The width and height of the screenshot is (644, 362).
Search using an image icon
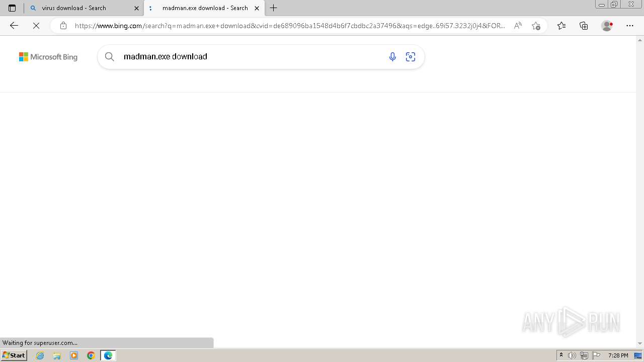click(x=411, y=57)
